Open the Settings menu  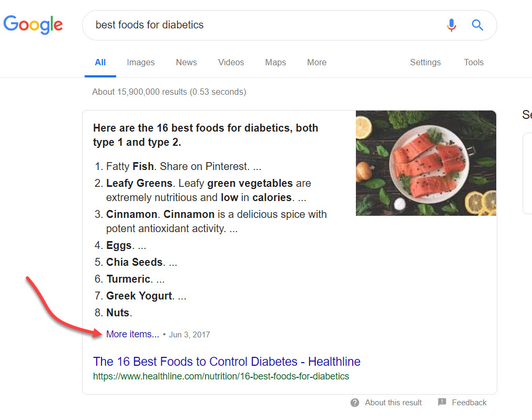[425, 62]
